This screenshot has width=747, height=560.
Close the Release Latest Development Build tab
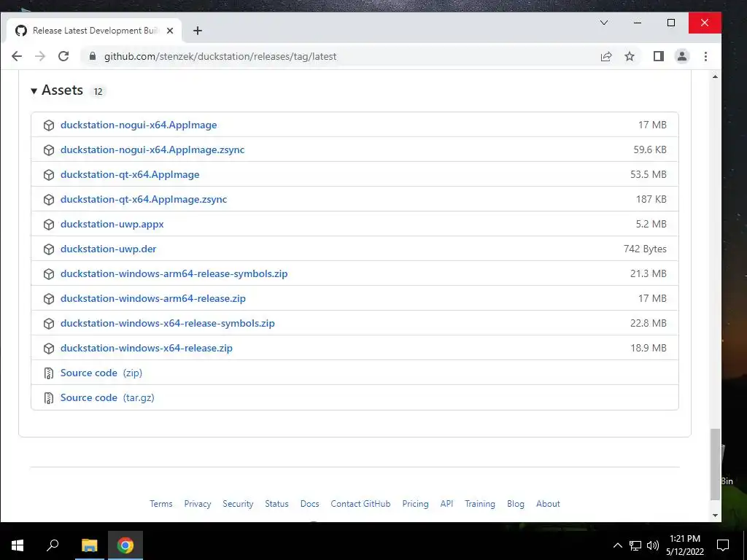point(169,31)
